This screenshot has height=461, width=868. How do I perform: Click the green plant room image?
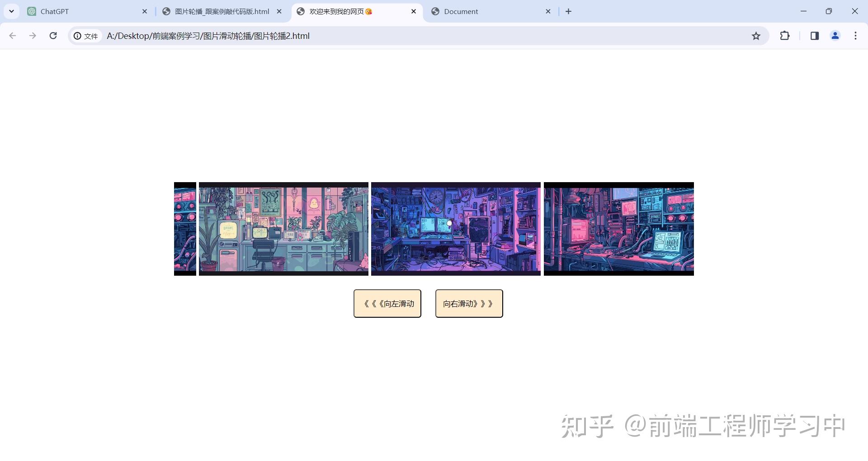pyautogui.click(x=283, y=229)
